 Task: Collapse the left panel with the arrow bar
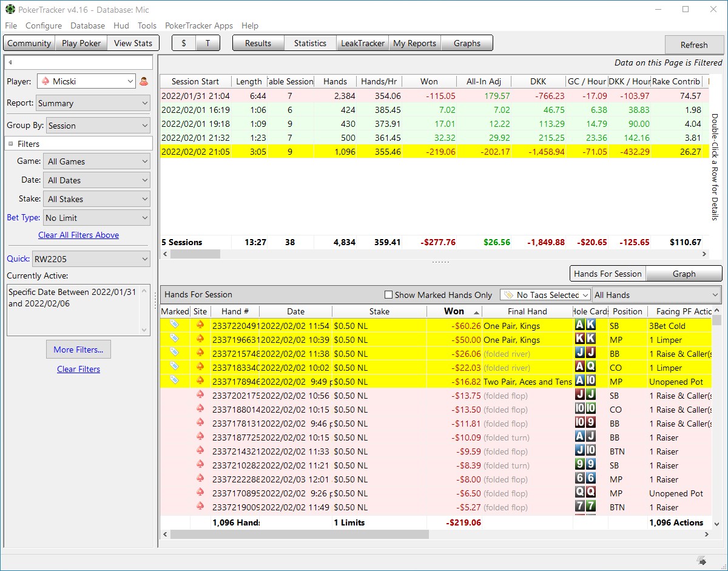tap(78, 62)
